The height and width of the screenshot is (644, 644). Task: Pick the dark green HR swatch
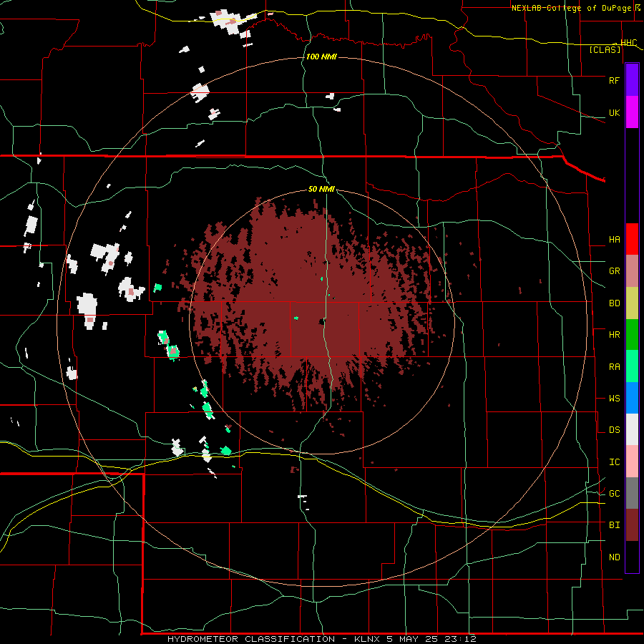coord(632,335)
